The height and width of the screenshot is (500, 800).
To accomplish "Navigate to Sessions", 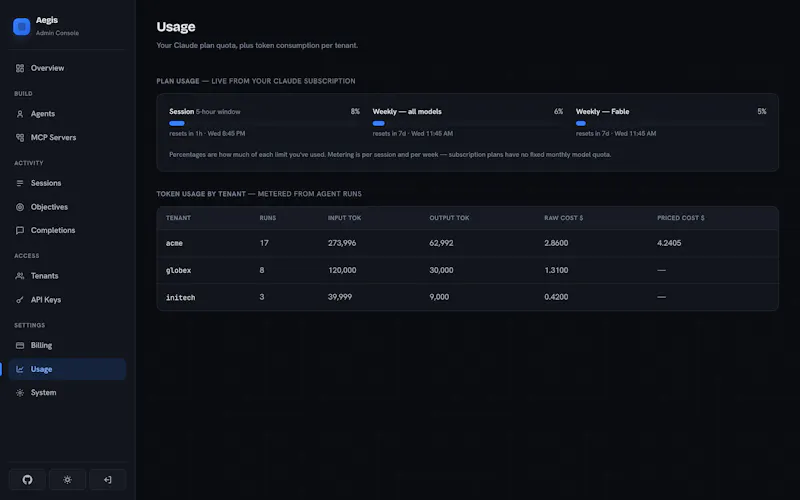I will point(67,183).
